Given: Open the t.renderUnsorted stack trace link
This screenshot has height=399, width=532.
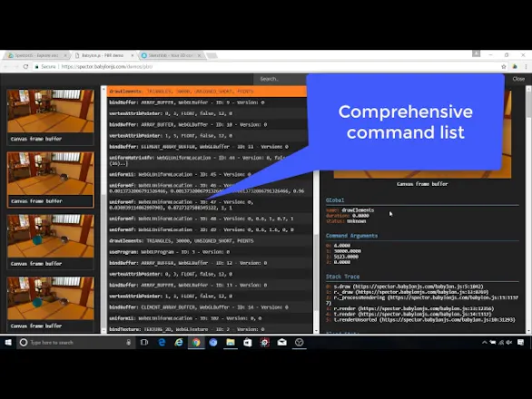Looking at the screenshot, I should 425,320.
